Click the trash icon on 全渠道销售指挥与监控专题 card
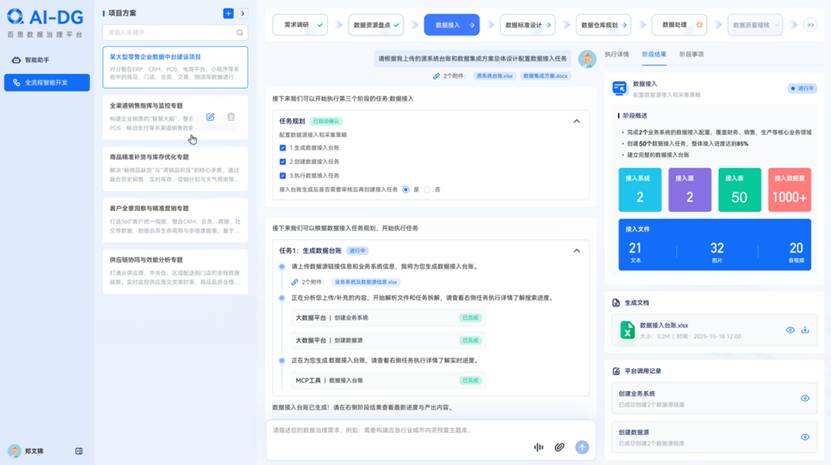 pyautogui.click(x=231, y=117)
